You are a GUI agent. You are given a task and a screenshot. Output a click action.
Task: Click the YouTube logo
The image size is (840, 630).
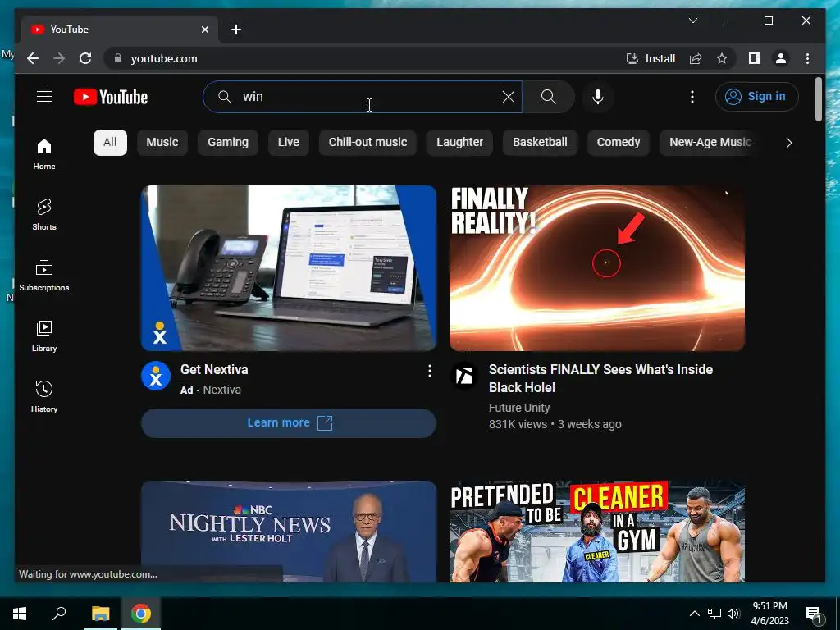click(111, 97)
